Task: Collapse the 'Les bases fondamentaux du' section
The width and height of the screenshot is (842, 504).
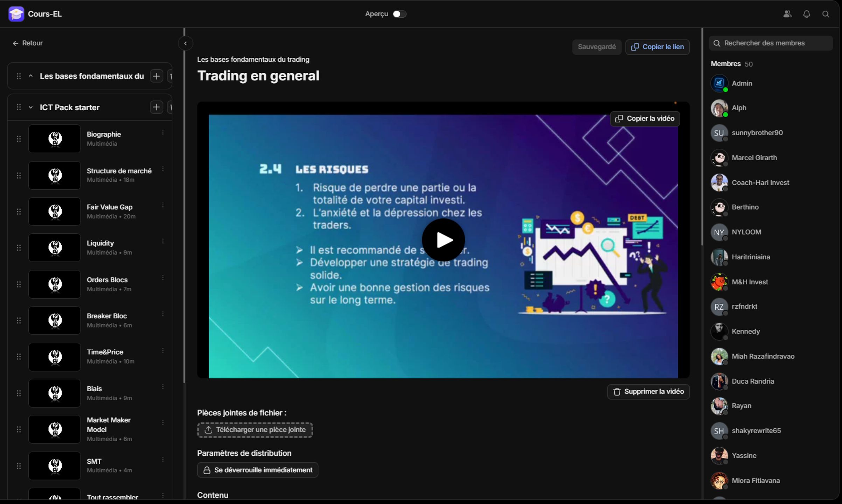Action: coord(31,76)
